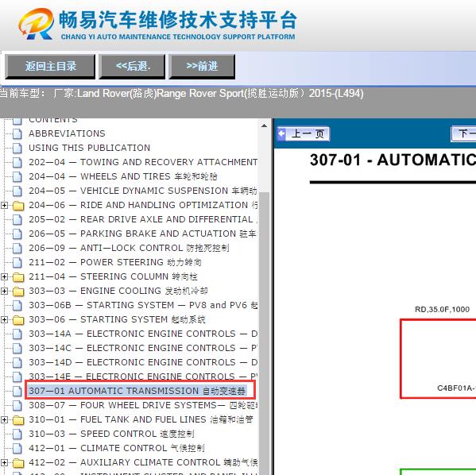Expand the 303-03 Engine Cooling folder
The image size is (476, 475).
click(x=4, y=291)
